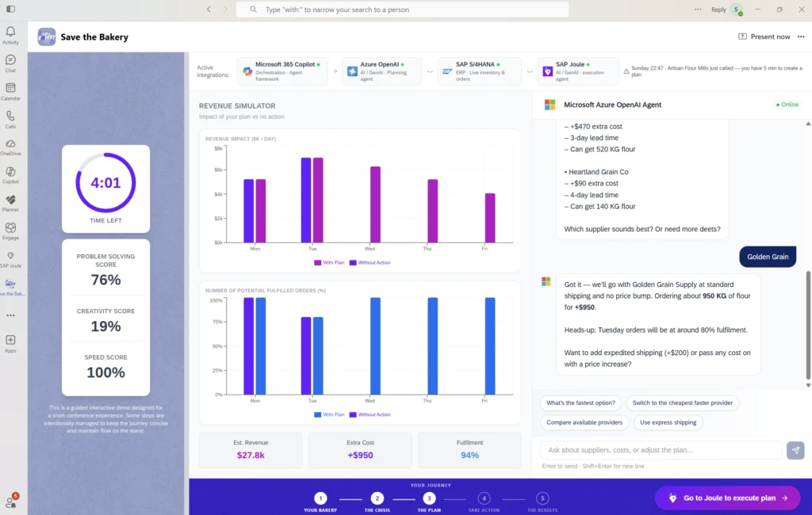Click the Speed Score 100% value
The image size is (812, 515).
click(105, 372)
